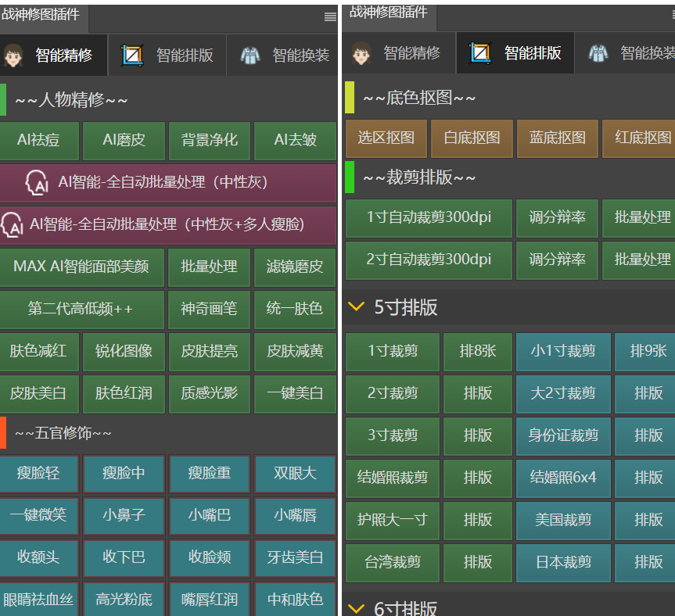
Task: Click the AI head icon on the 中性灰 batch button
Action: tap(36, 182)
